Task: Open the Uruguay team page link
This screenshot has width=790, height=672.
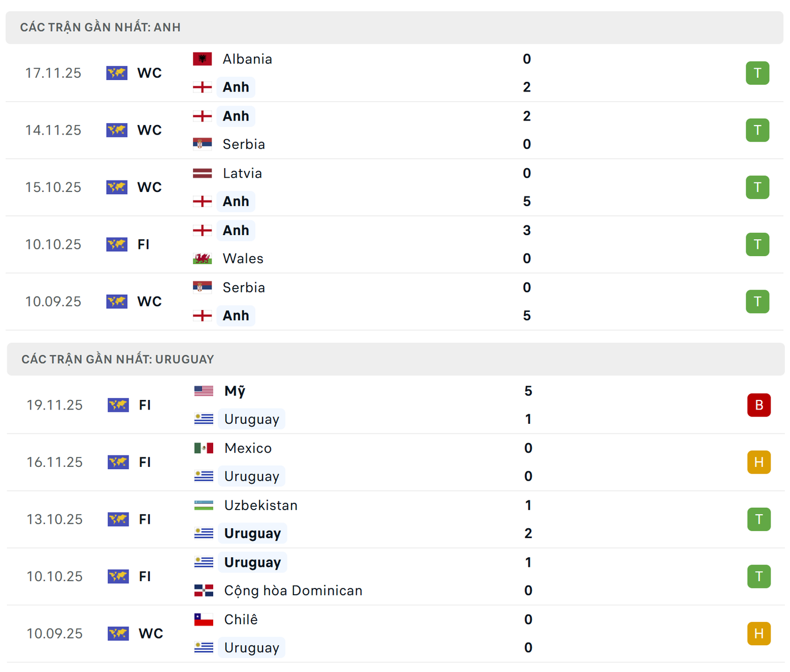Action: pos(252,419)
